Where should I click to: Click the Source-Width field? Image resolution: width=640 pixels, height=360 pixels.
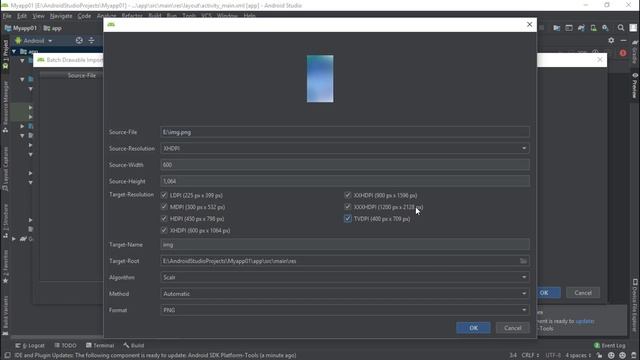345,164
